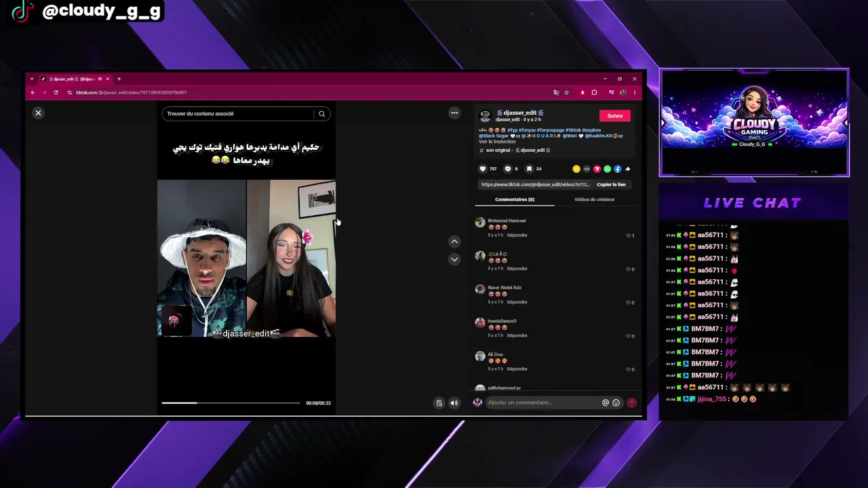Image resolution: width=868 pixels, height=488 pixels.
Task: Open comments via the speech bubble icon
Action: 507,169
